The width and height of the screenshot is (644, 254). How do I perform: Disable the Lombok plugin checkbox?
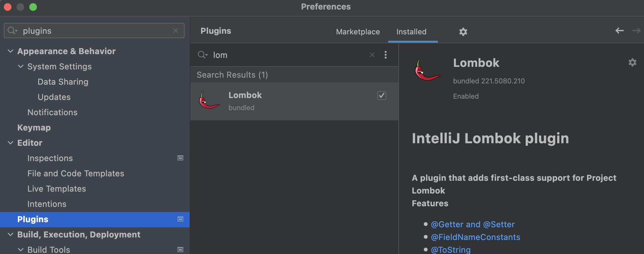[x=382, y=95]
